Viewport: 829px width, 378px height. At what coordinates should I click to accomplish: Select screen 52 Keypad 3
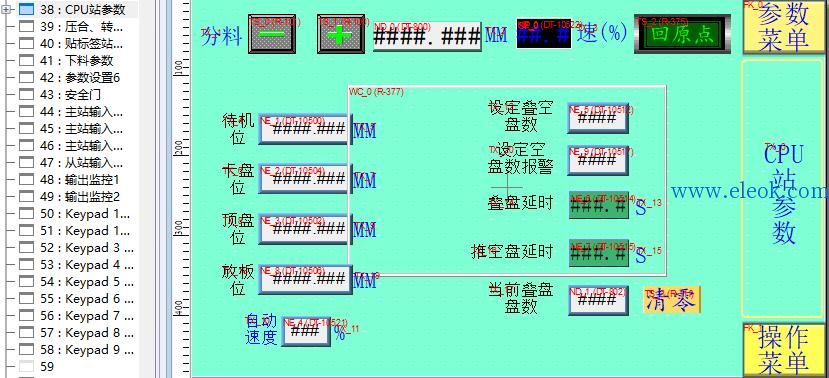coord(87,247)
